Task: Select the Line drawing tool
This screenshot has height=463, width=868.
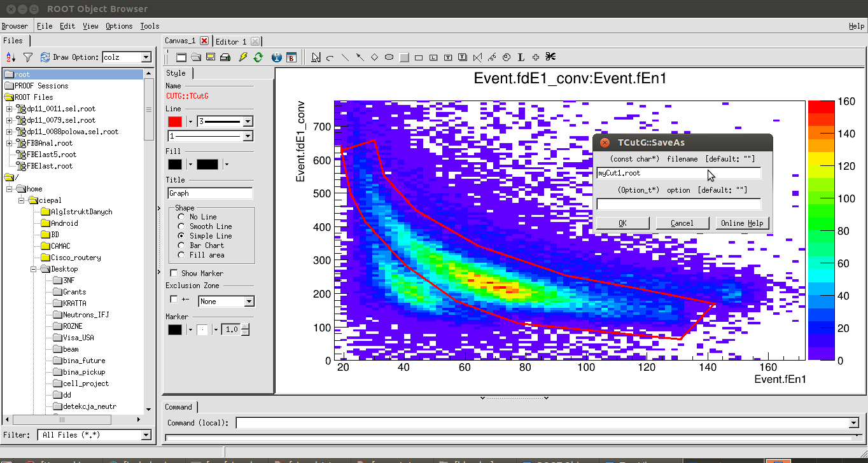Action: pos(345,57)
